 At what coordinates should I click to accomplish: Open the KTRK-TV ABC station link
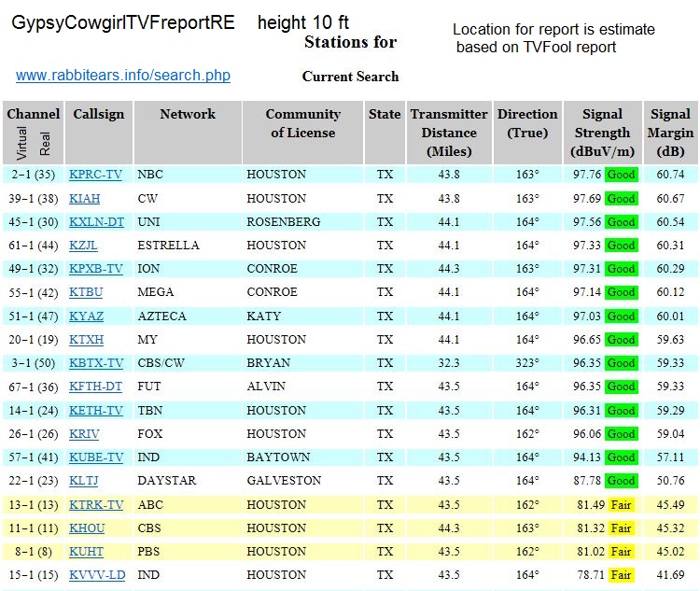click(96, 505)
